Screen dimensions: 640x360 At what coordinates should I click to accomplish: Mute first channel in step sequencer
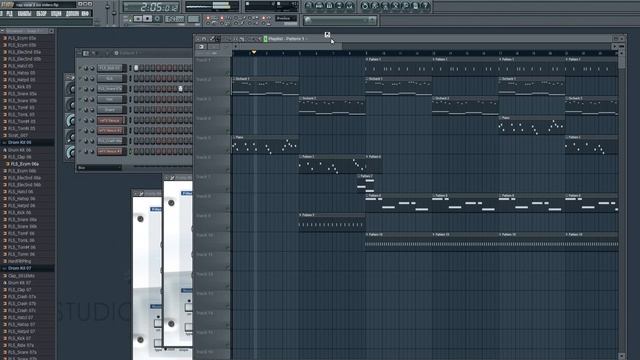click(x=80, y=68)
